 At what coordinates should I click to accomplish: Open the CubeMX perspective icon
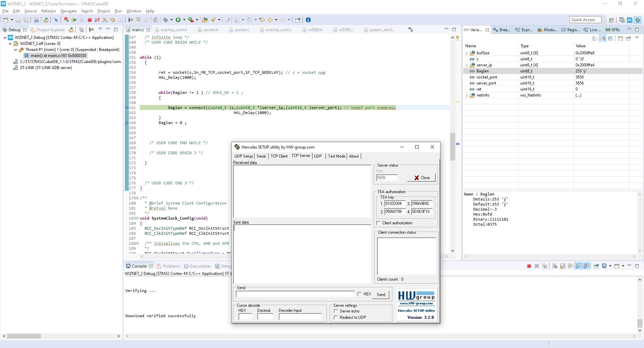click(x=630, y=20)
